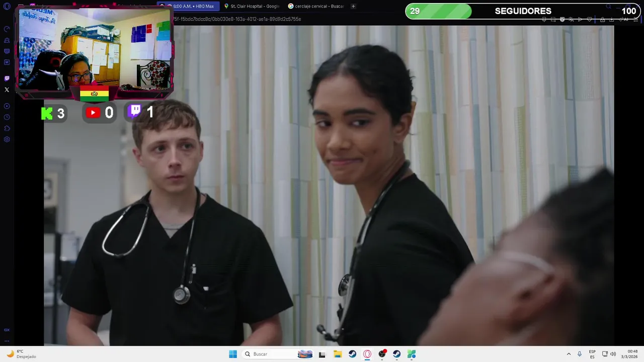Image resolution: width=644 pixels, height=362 pixels.
Task: Switch to St. Clair Hospital Google tab
Action: [x=251, y=6]
